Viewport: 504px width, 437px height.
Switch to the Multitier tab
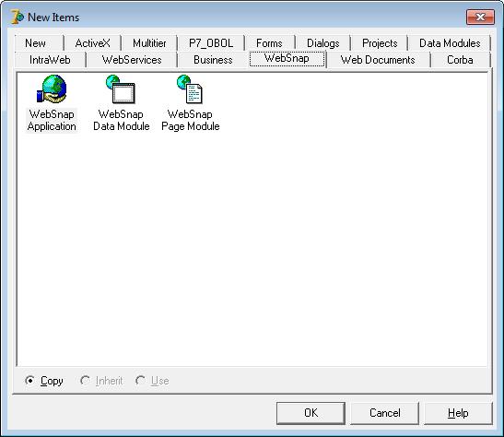[x=149, y=43]
